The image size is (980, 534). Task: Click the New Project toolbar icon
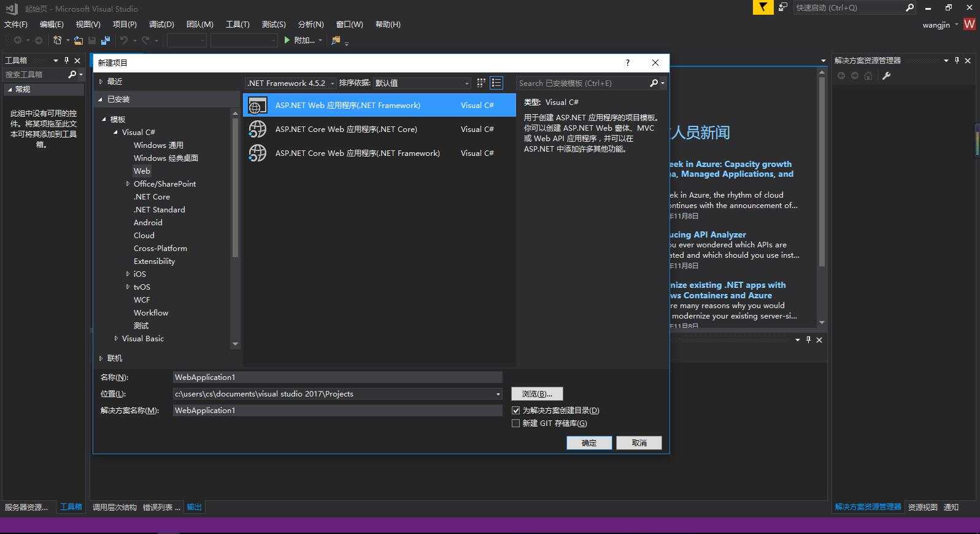tap(57, 41)
